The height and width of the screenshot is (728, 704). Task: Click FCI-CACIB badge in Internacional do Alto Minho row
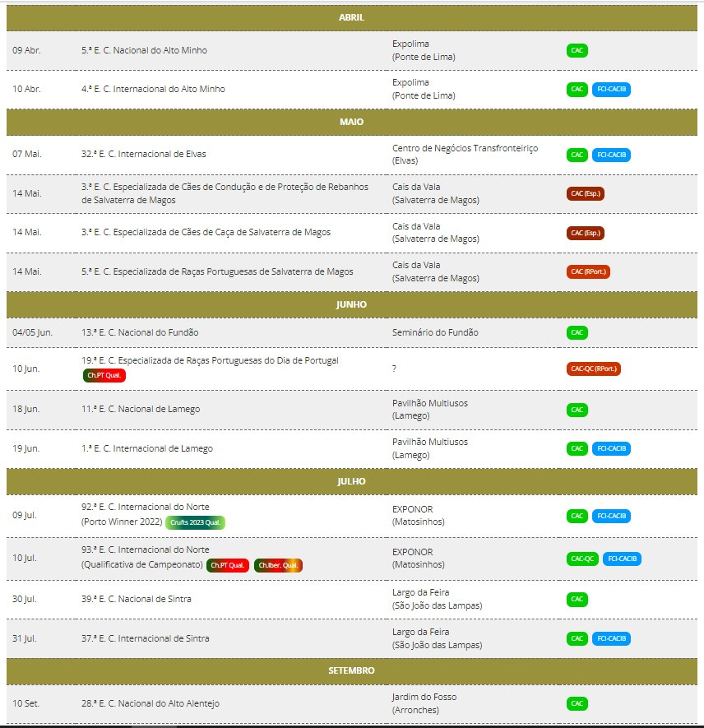[x=611, y=89]
